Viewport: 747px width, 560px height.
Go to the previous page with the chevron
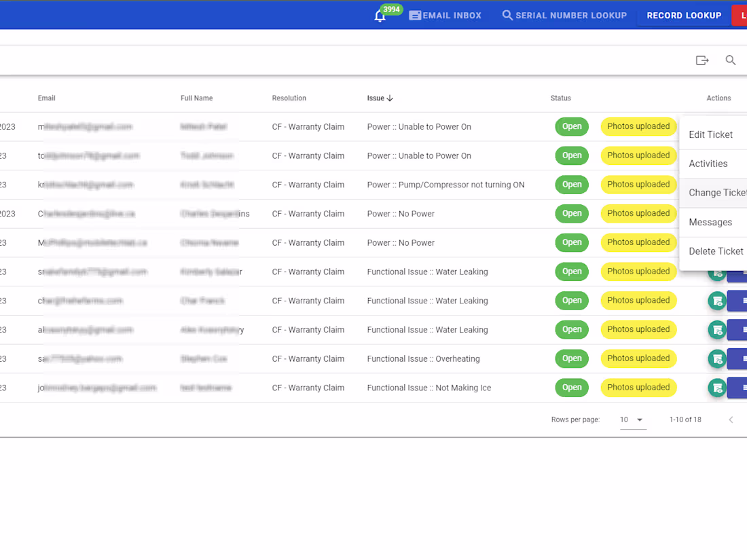tap(731, 419)
